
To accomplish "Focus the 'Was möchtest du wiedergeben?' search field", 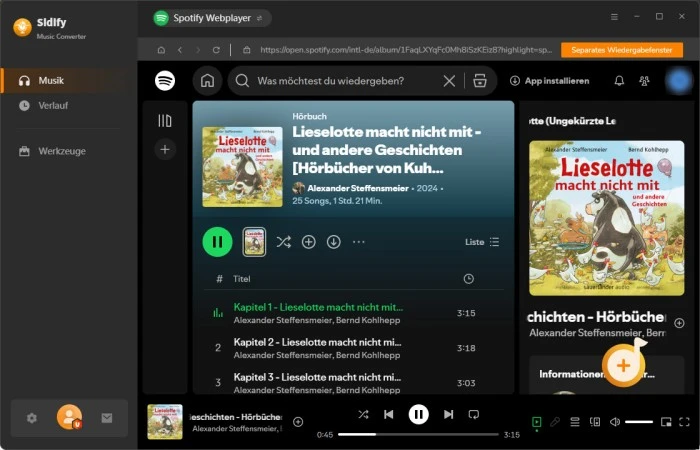I will [330, 81].
